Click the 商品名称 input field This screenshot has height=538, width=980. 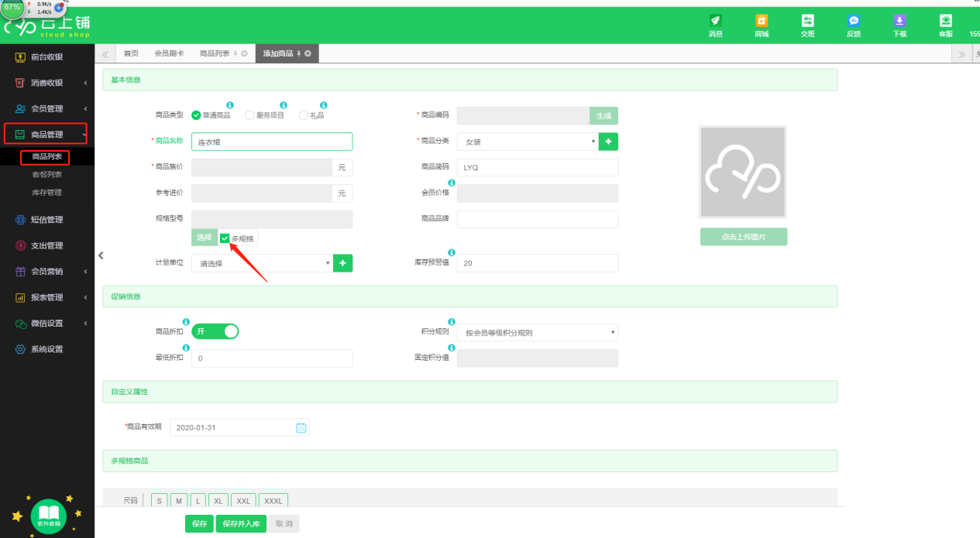[272, 142]
